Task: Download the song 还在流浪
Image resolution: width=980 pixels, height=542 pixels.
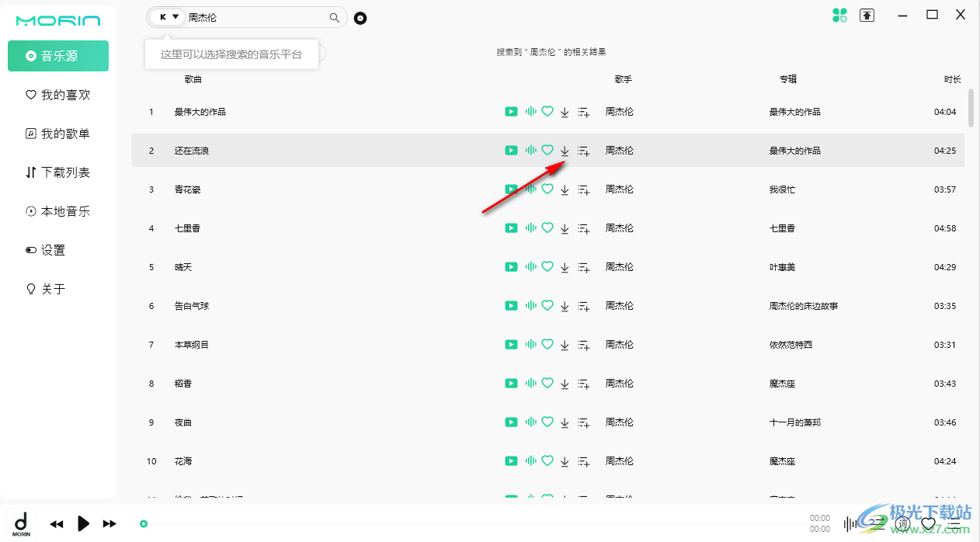Action: (565, 151)
